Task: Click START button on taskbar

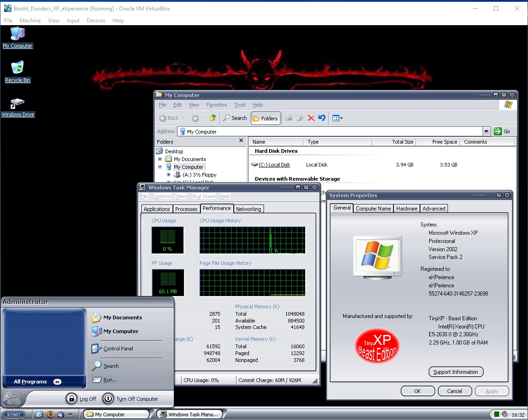Action: tap(14, 415)
